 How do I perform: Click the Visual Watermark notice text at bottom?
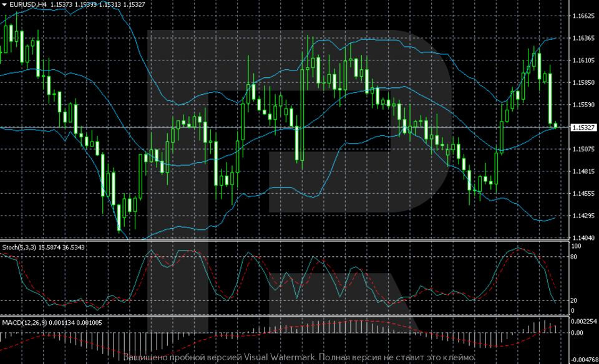point(299,357)
